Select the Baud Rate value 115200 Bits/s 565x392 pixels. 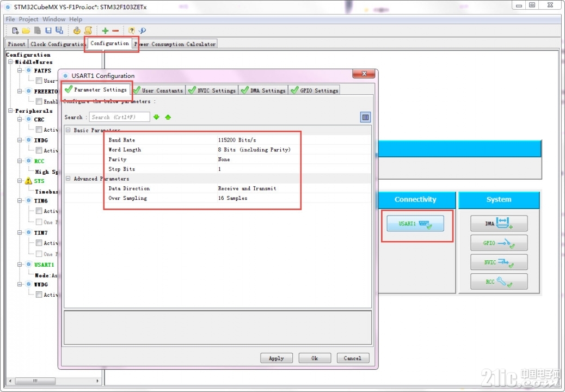(237, 140)
